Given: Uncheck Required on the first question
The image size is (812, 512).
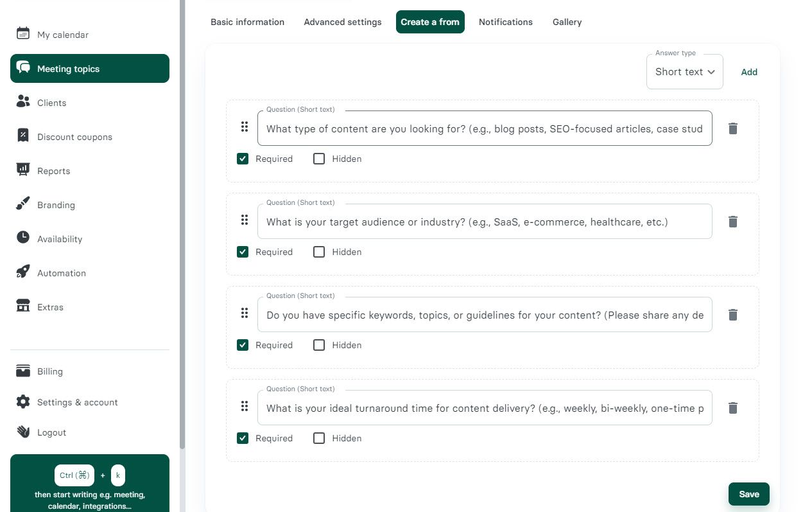Looking at the screenshot, I should (x=243, y=159).
